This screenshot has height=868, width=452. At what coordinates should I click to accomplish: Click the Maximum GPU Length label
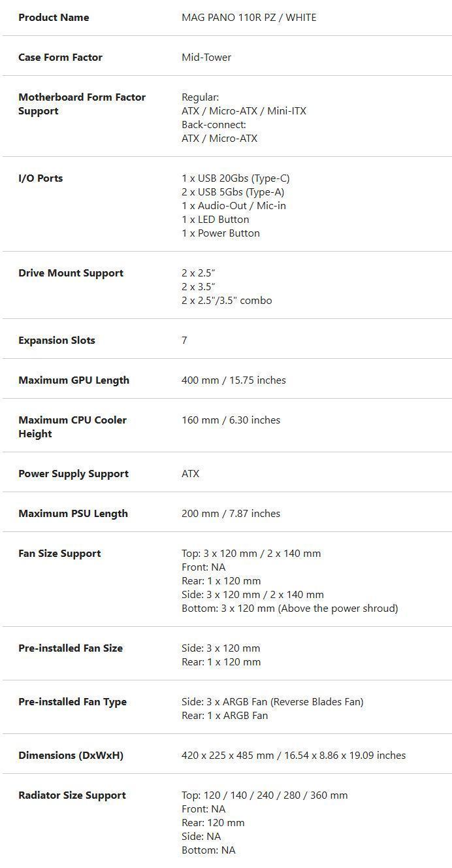[74, 380]
